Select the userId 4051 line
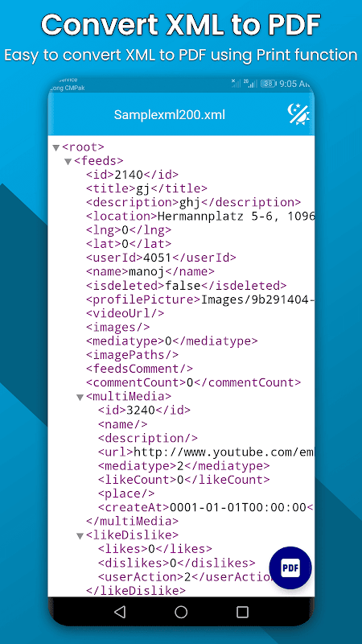362x644 pixels. click(x=162, y=258)
